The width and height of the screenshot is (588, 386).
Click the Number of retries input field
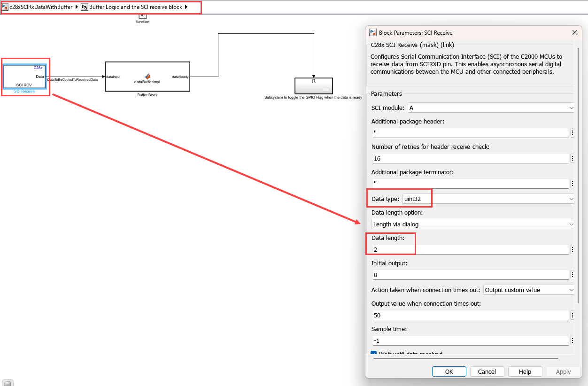(470, 159)
